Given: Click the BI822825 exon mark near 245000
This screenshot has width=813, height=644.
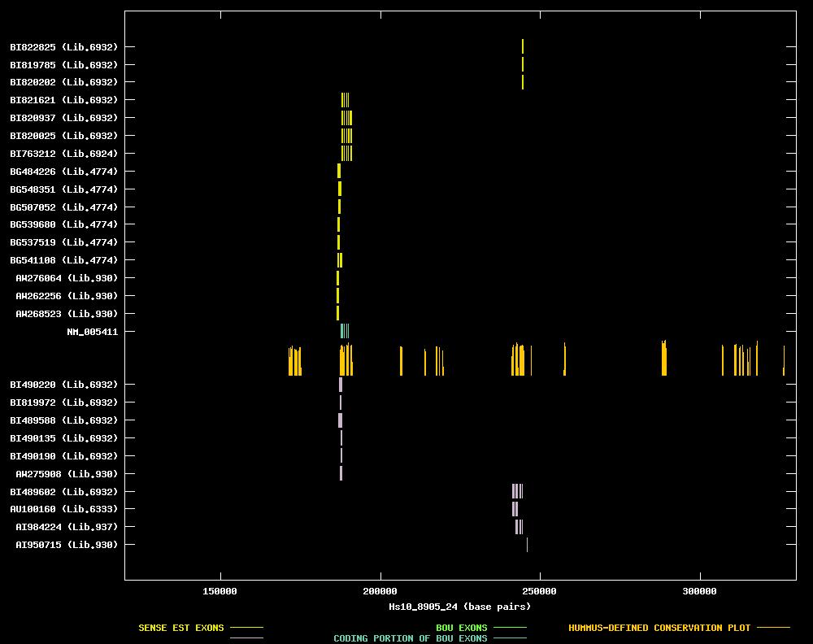Looking at the screenshot, I should coord(523,46).
